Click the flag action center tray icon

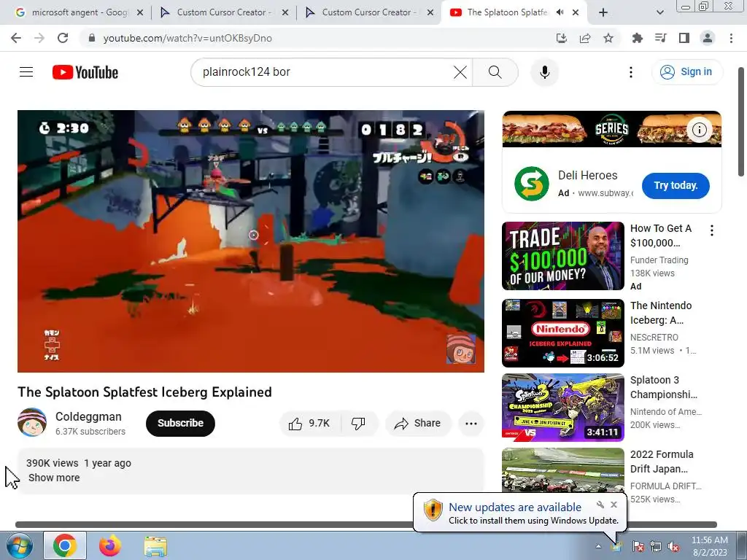click(x=638, y=546)
